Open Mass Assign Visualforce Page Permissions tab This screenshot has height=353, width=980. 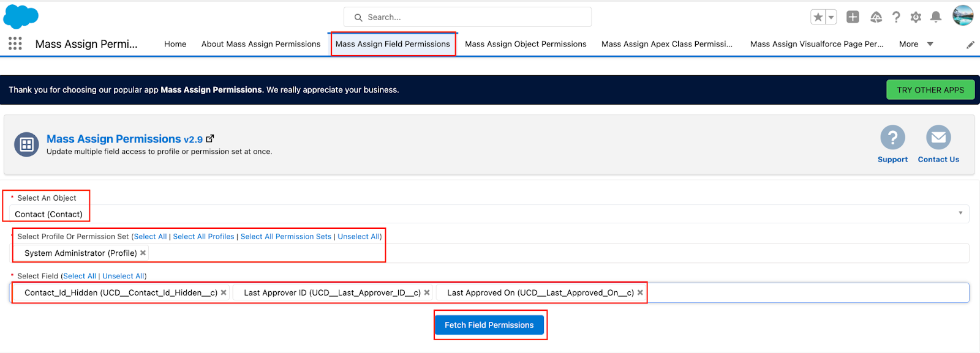816,44
